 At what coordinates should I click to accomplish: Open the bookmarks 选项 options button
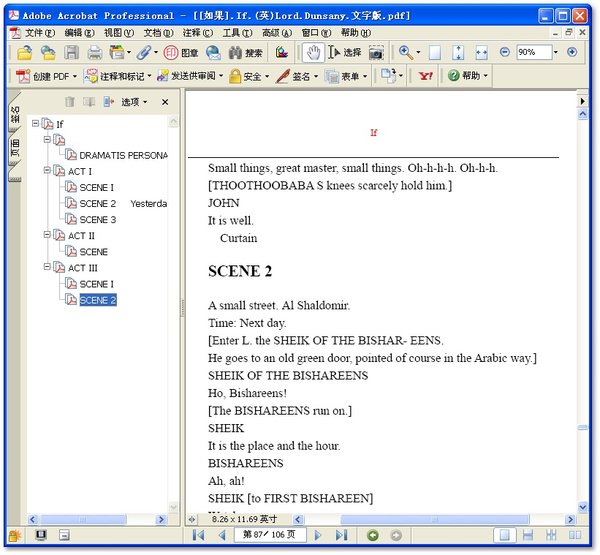click(133, 102)
